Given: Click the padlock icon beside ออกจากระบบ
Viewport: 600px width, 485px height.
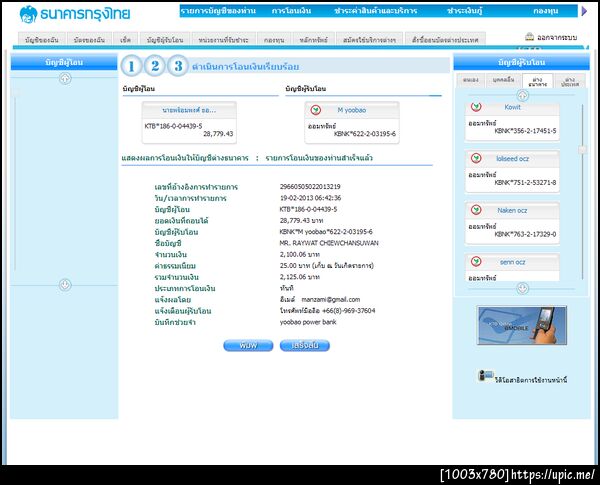Looking at the screenshot, I should coord(530,37).
